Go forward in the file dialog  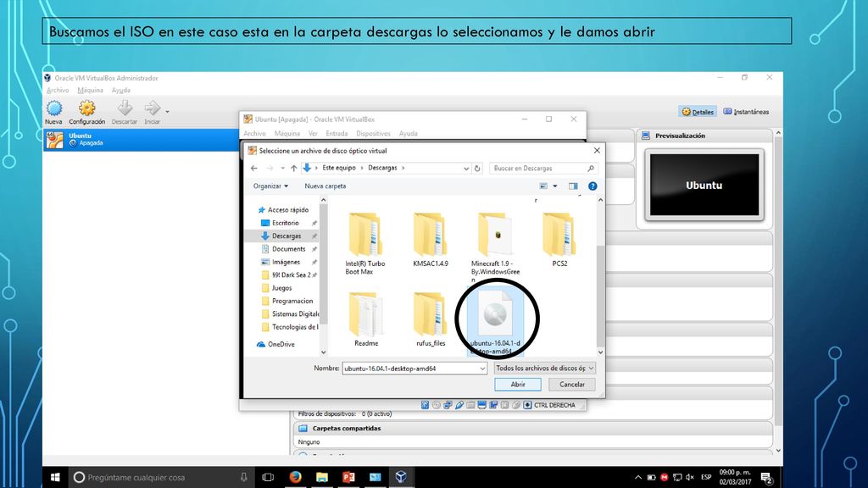(x=270, y=169)
